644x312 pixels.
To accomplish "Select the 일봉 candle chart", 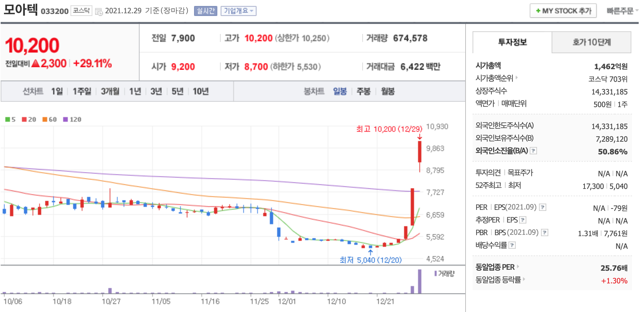I will pyautogui.click(x=340, y=91).
